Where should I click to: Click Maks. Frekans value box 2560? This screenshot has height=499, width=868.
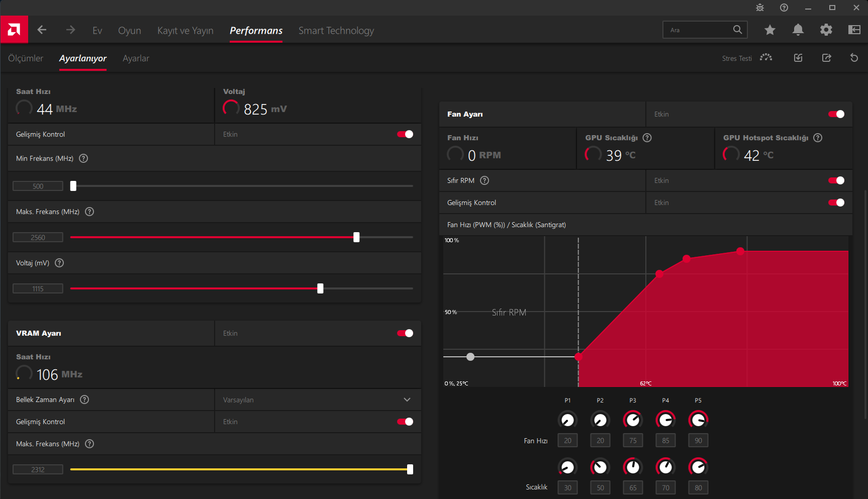38,237
